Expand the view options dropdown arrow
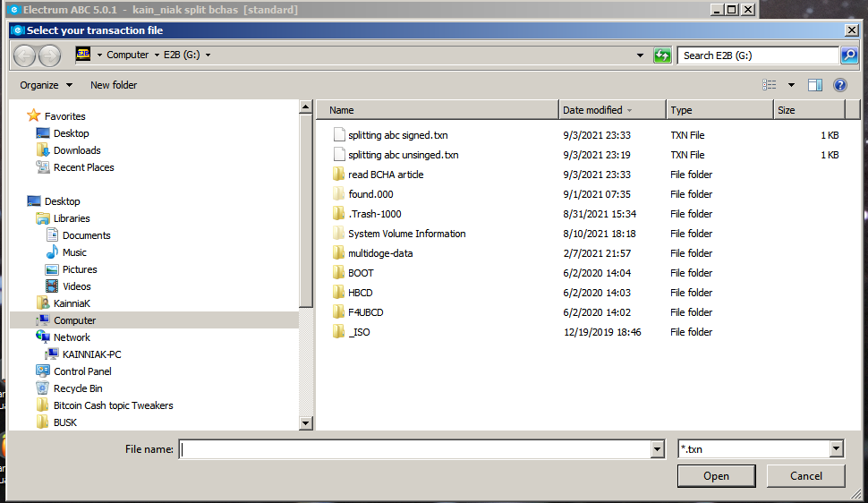868x503 pixels. [791, 85]
